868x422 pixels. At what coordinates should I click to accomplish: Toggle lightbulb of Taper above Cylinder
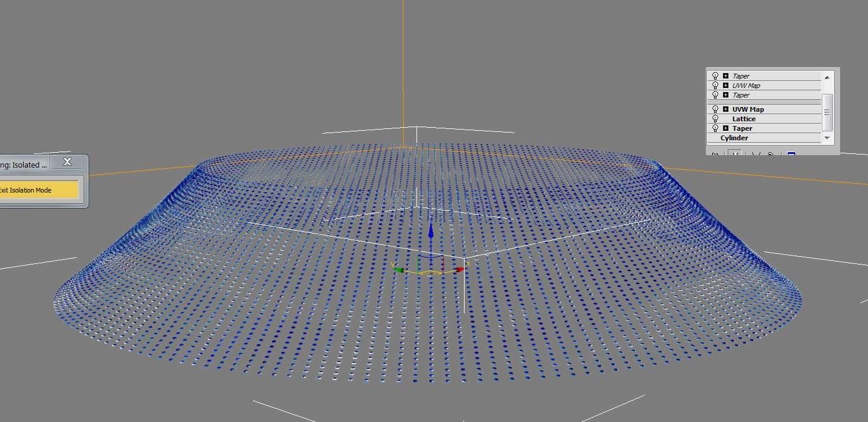[x=715, y=128]
